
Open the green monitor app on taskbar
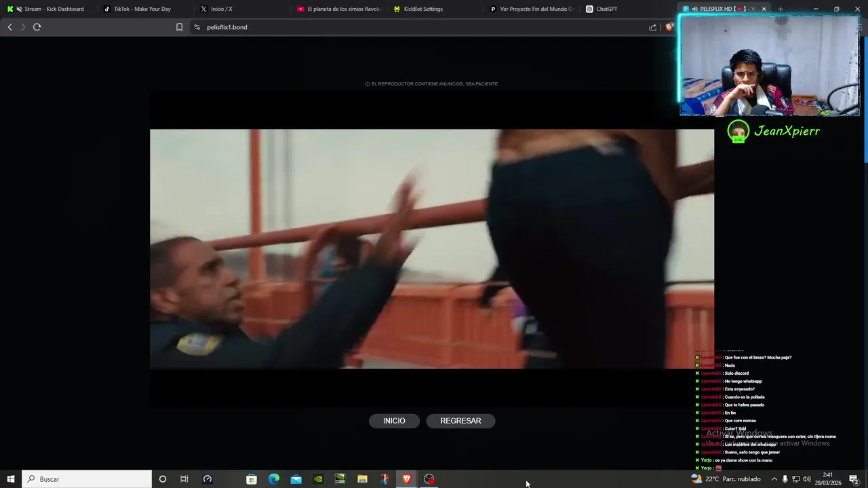(340, 479)
